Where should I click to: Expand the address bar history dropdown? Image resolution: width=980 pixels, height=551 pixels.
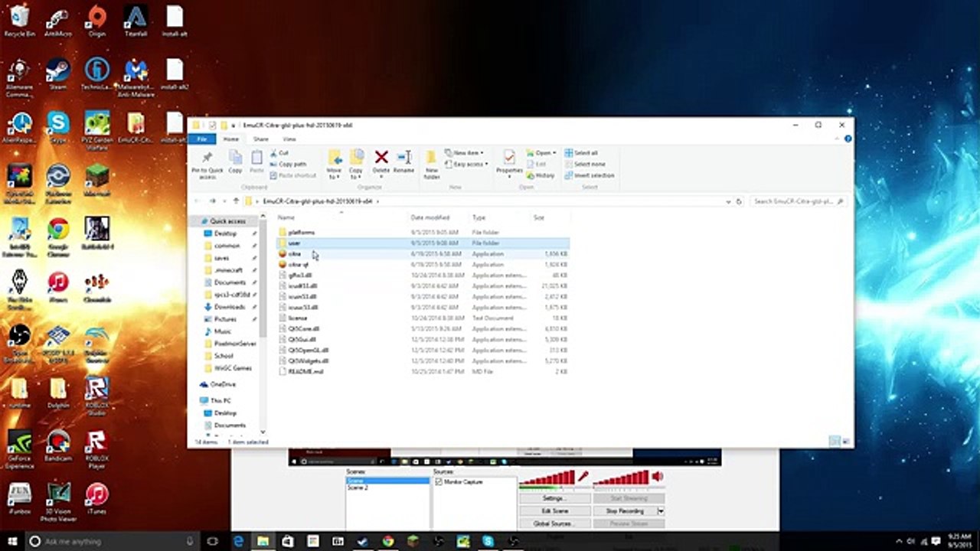click(727, 201)
